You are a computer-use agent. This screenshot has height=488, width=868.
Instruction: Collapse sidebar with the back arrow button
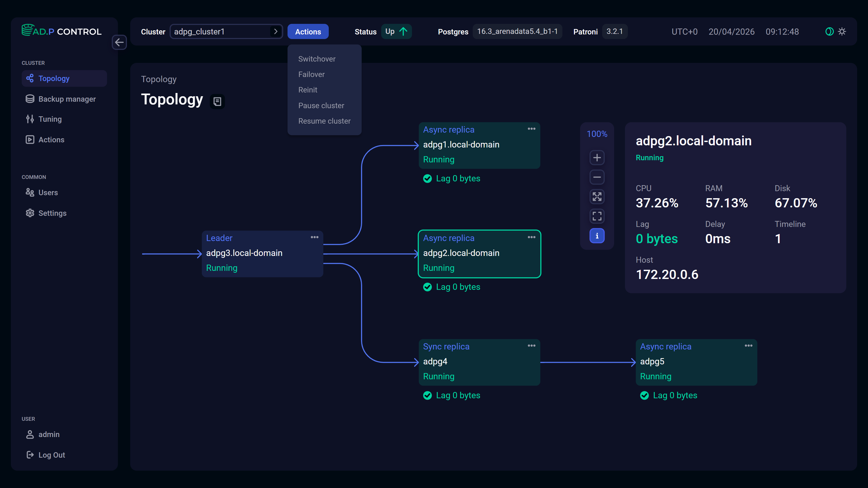(x=119, y=43)
